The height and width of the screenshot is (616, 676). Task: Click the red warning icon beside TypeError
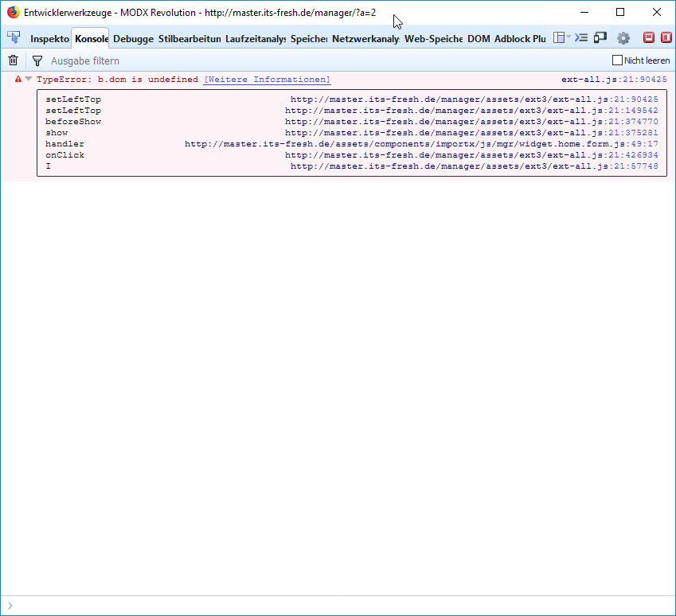click(x=18, y=80)
